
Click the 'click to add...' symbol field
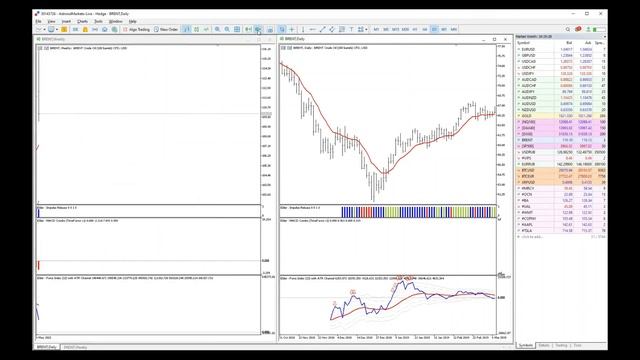pyautogui.click(x=532, y=237)
